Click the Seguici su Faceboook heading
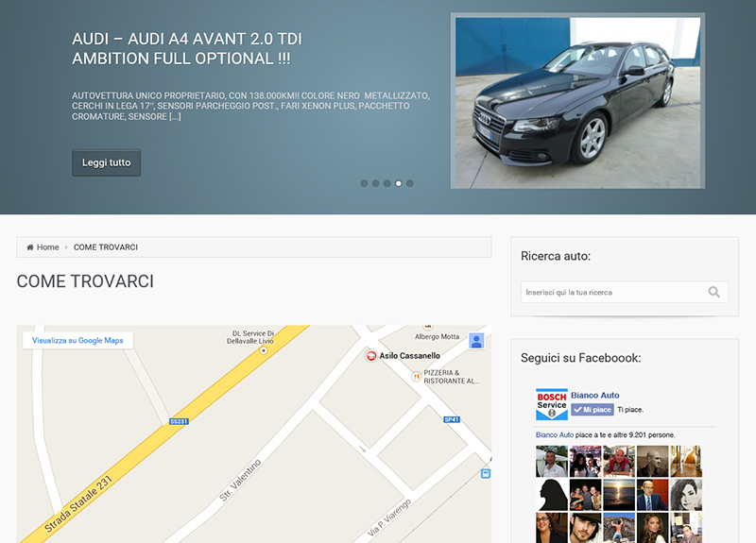 pos(581,358)
